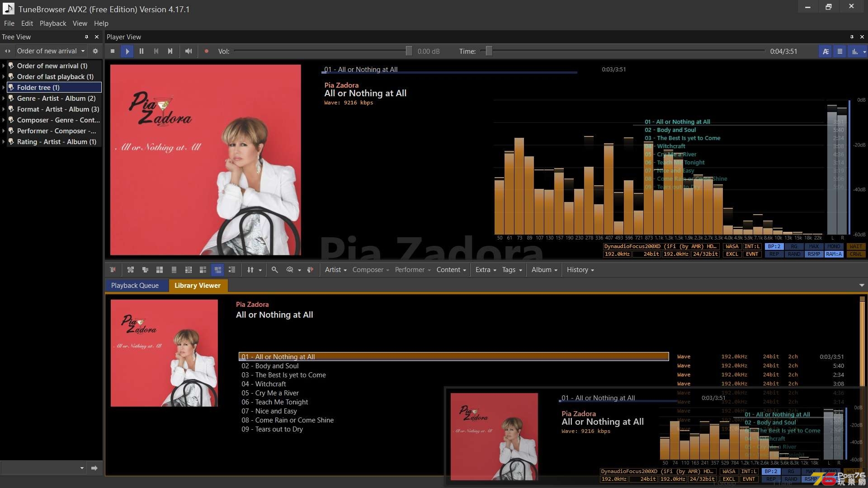Select the single cover view icon

pyautogui.click(x=174, y=270)
